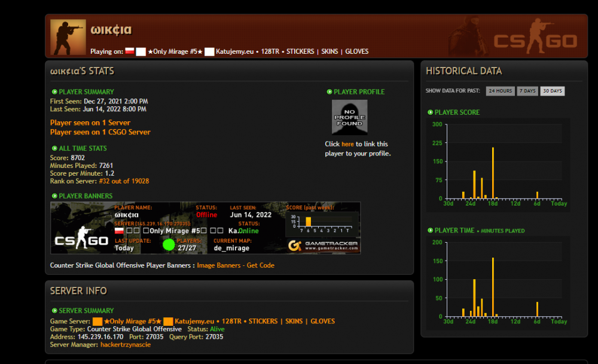This screenshot has height=364, width=598.
Task: Click the tallest bar in Player Score chart
Action: tap(493, 173)
